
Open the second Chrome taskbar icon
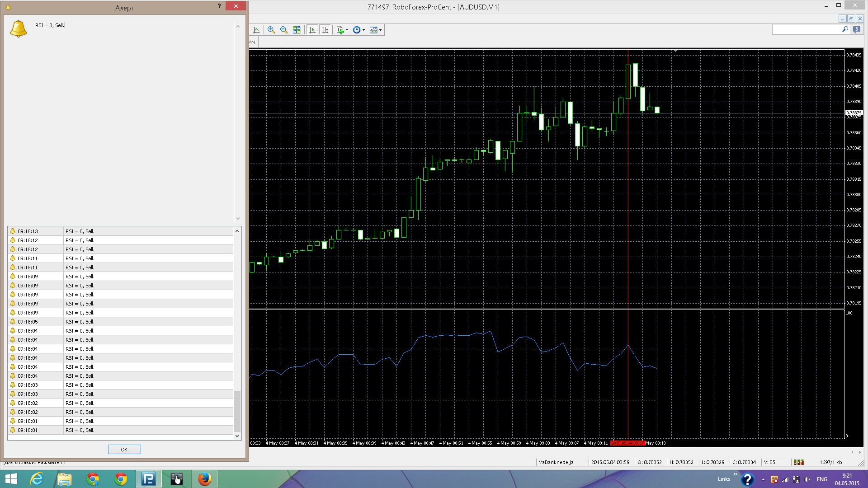(x=121, y=479)
